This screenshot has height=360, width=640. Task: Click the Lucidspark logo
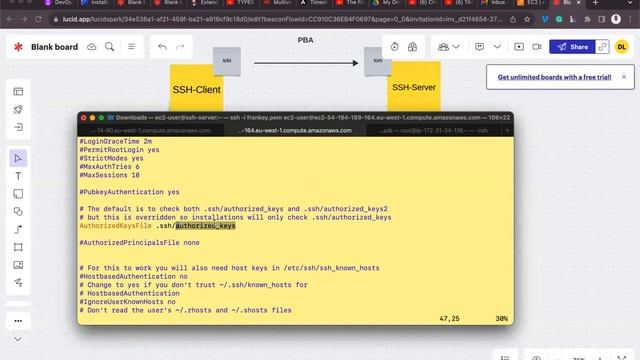click(x=18, y=47)
